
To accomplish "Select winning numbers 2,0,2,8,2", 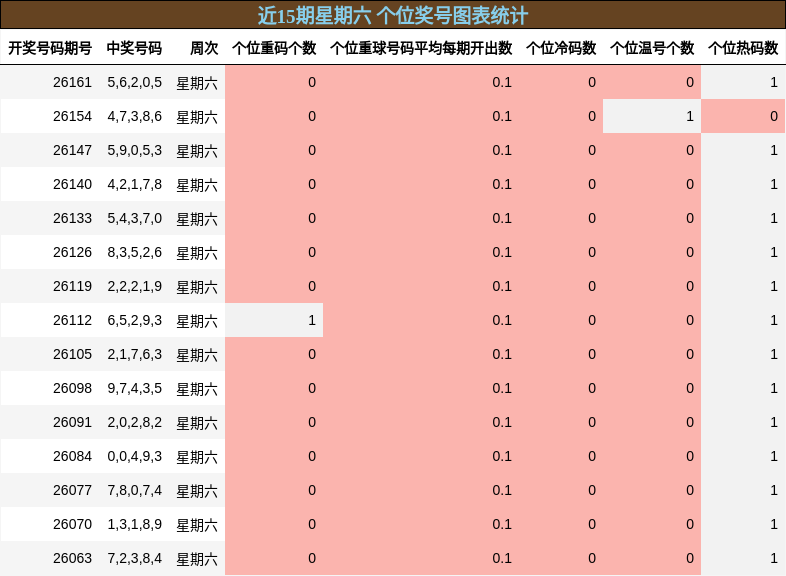I will point(134,422).
